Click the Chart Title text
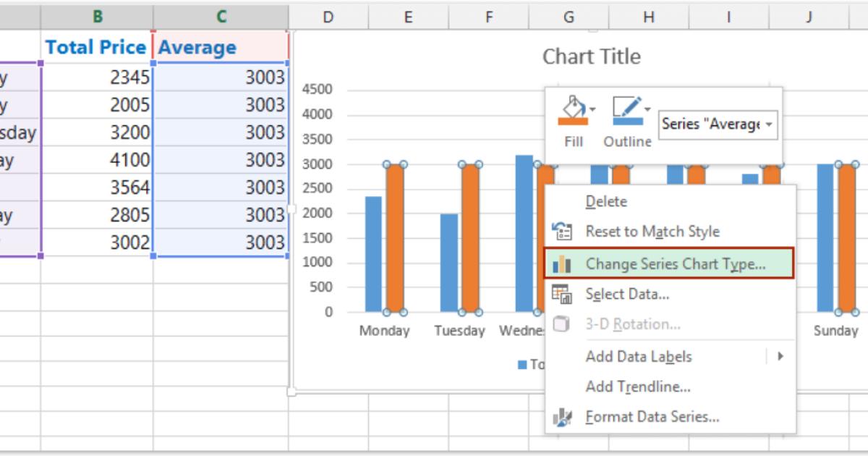 click(x=591, y=56)
